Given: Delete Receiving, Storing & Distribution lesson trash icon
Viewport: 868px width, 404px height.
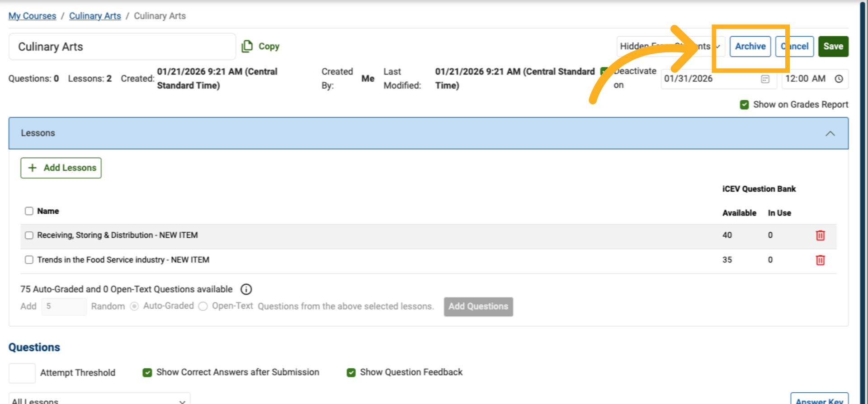Looking at the screenshot, I should click(820, 235).
